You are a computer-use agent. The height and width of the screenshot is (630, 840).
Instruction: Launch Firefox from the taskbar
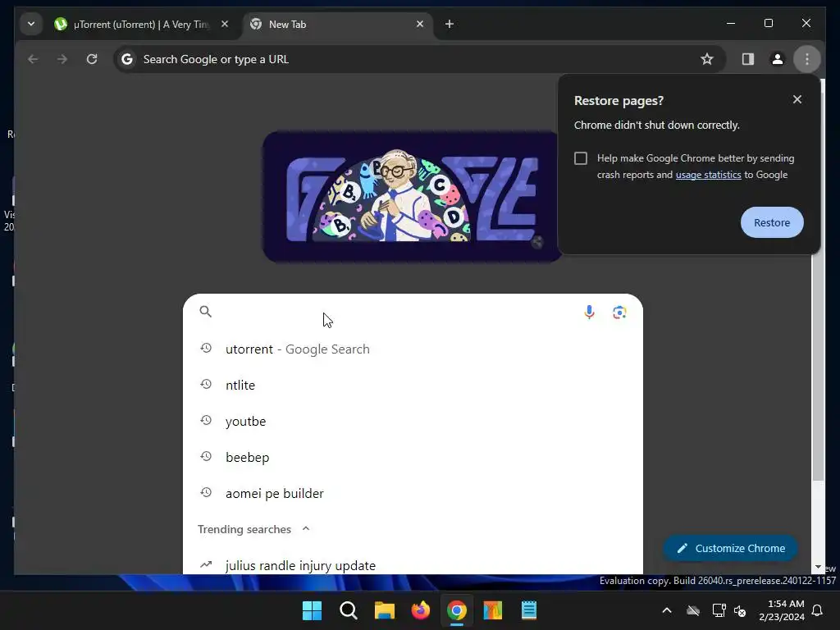tap(421, 610)
